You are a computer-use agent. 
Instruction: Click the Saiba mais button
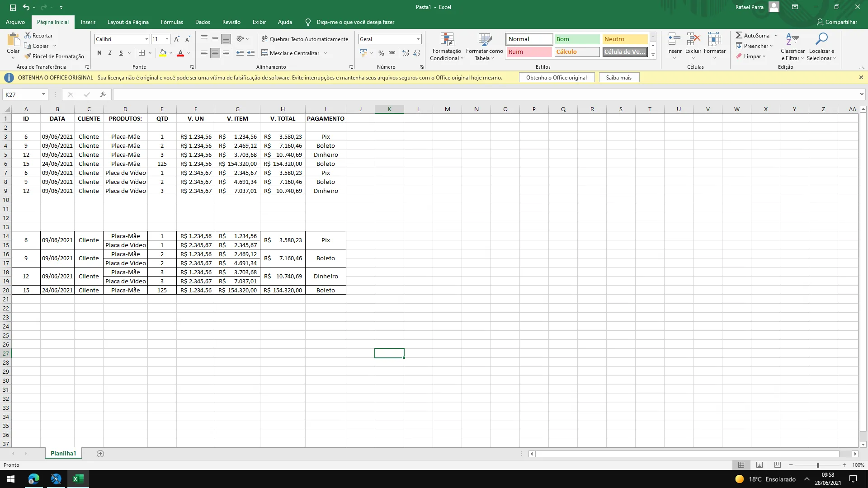point(618,78)
